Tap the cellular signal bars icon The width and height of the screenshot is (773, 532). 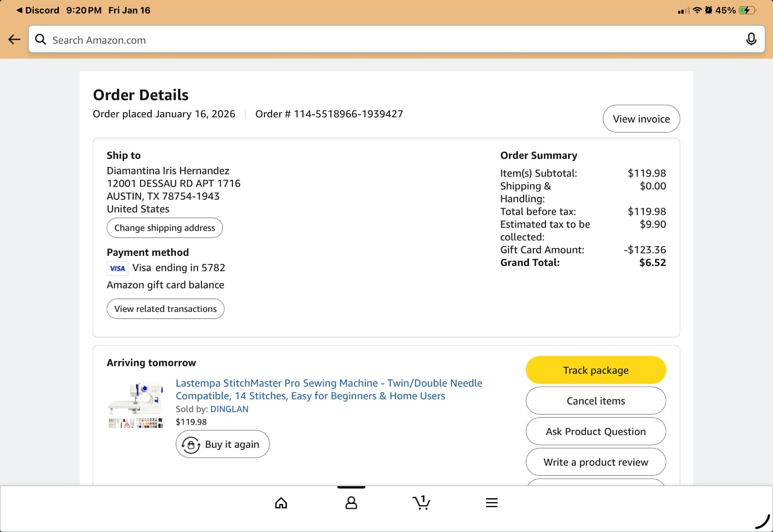click(684, 11)
